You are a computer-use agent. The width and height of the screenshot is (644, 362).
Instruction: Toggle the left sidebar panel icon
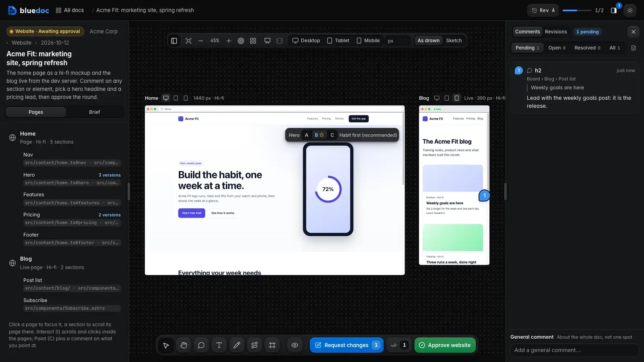pos(174,41)
